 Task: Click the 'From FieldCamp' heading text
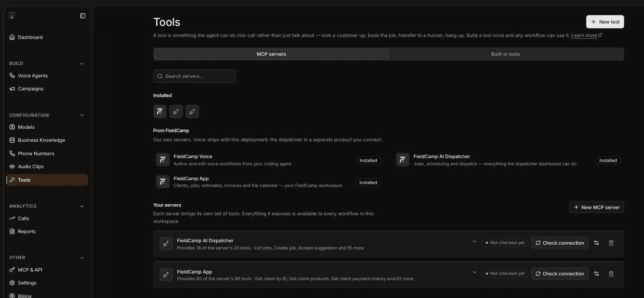point(171,130)
